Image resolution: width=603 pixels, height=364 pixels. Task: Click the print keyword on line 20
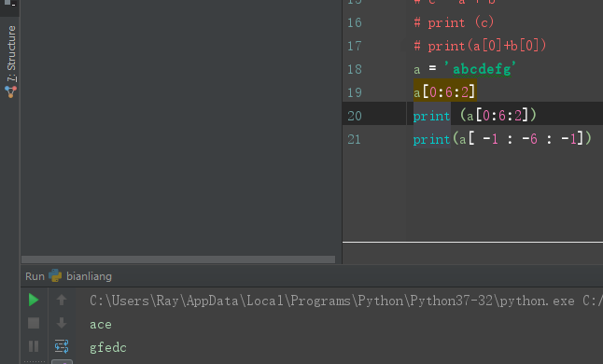(431, 116)
